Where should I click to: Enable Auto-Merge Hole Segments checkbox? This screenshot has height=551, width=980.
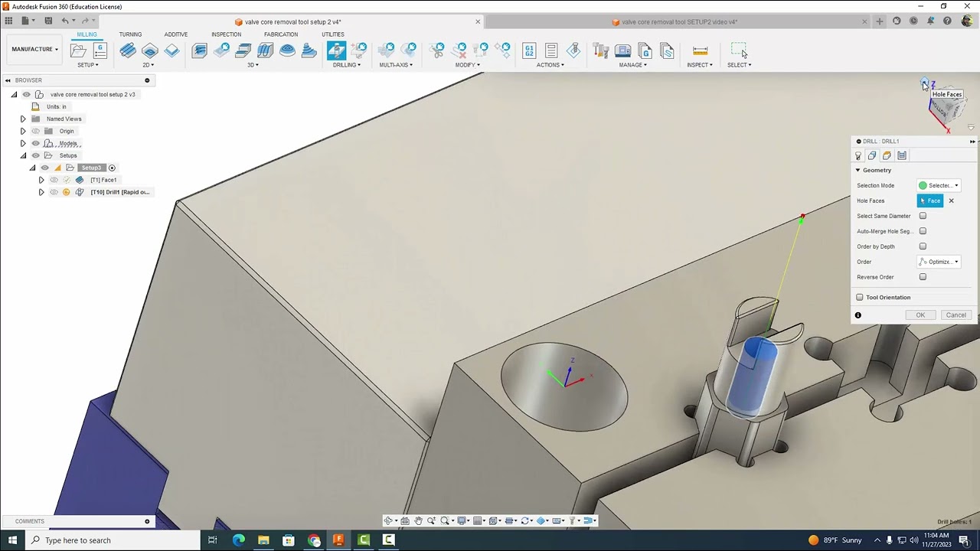(x=923, y=231)
